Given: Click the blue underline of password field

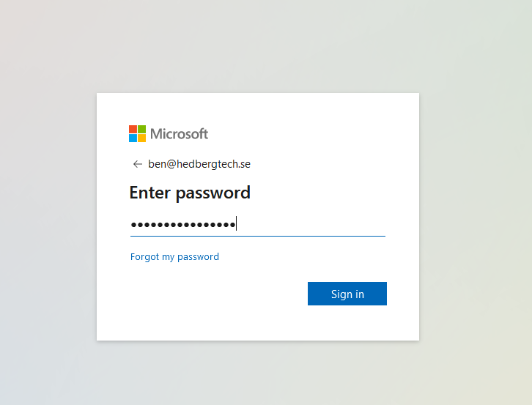Looking at the screenshot, I should [x=258, y=236].
